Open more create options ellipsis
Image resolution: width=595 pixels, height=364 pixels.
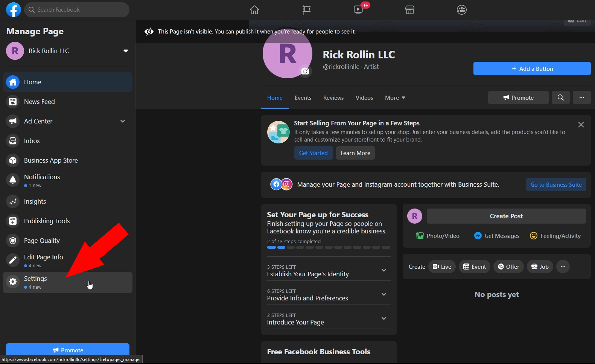point(563,267)
